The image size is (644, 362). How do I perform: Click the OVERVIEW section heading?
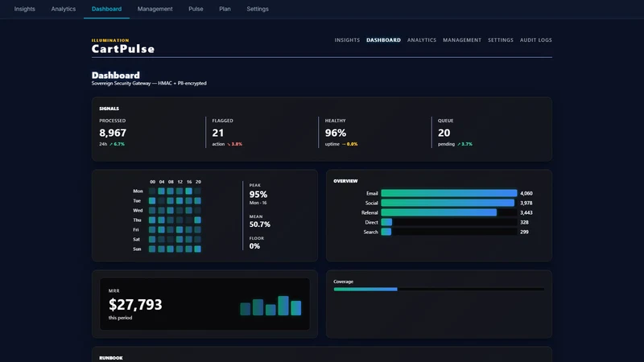[345, 180]
